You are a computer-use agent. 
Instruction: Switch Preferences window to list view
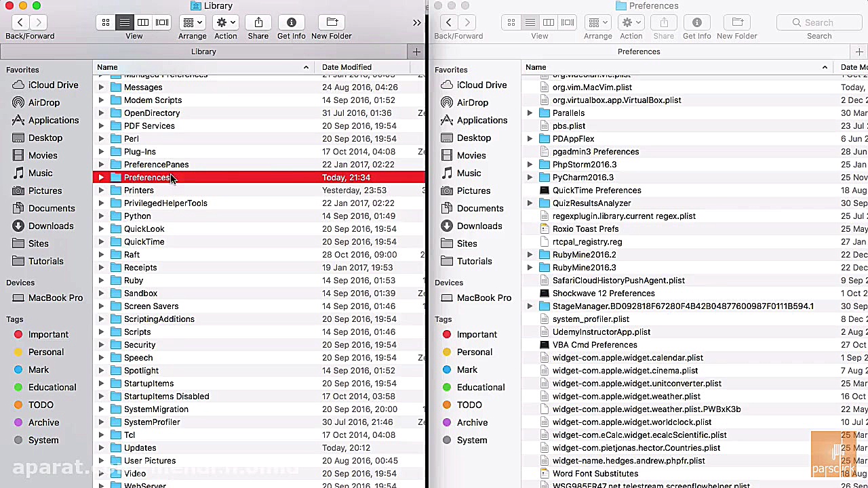click(x=530, y=22)
